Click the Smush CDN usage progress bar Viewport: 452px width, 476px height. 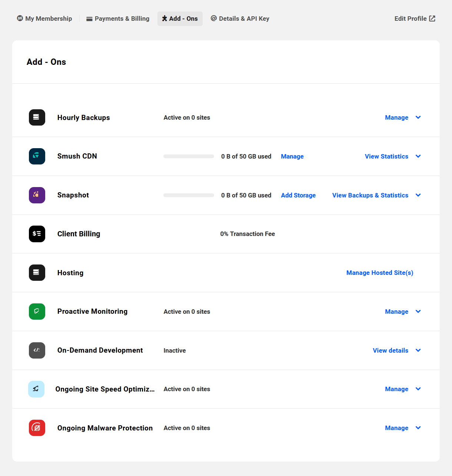(189, 156)
